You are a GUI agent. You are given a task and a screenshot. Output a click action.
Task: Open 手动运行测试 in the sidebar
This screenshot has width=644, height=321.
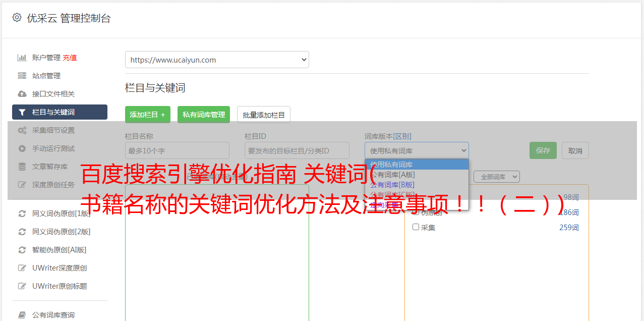point(53,148)
